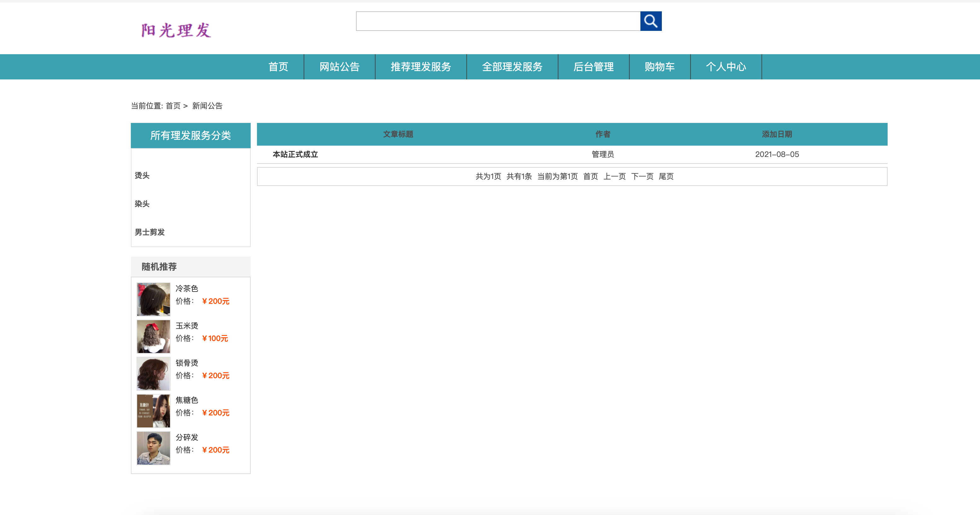Select the 男士剪发 service category
This screenshot has height=515, width=980.
[149, 232]
